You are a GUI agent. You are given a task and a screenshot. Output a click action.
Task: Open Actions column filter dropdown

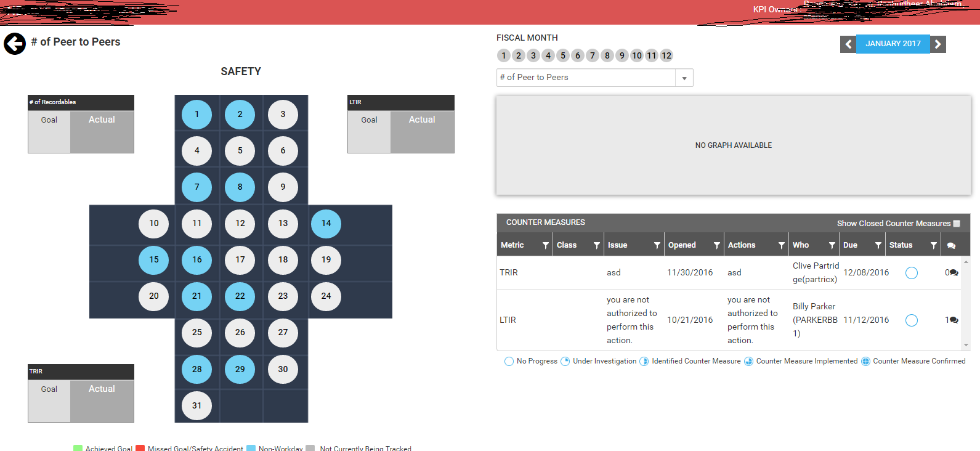[x=781, y=245]
